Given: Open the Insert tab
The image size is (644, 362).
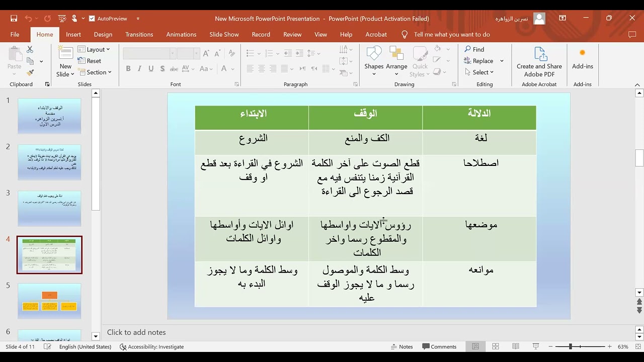Looking at the screenshot, I should pyautogui.click(x=73, y=35).
